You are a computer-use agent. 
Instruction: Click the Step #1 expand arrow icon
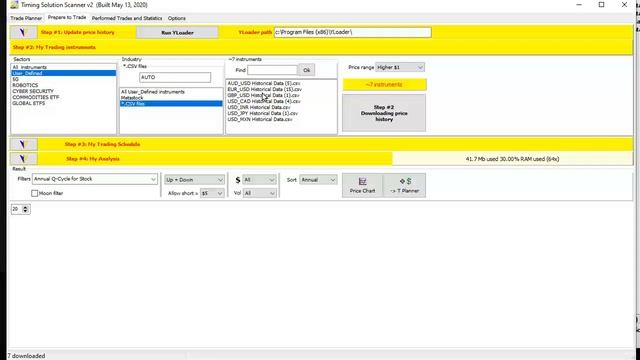[x=23, y=32]
